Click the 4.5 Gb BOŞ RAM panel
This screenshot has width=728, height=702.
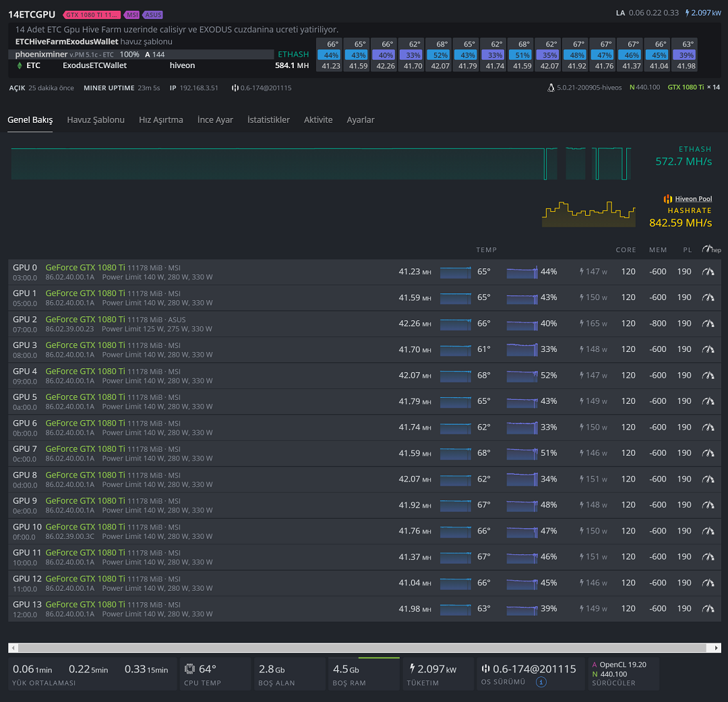click(364, 674)
